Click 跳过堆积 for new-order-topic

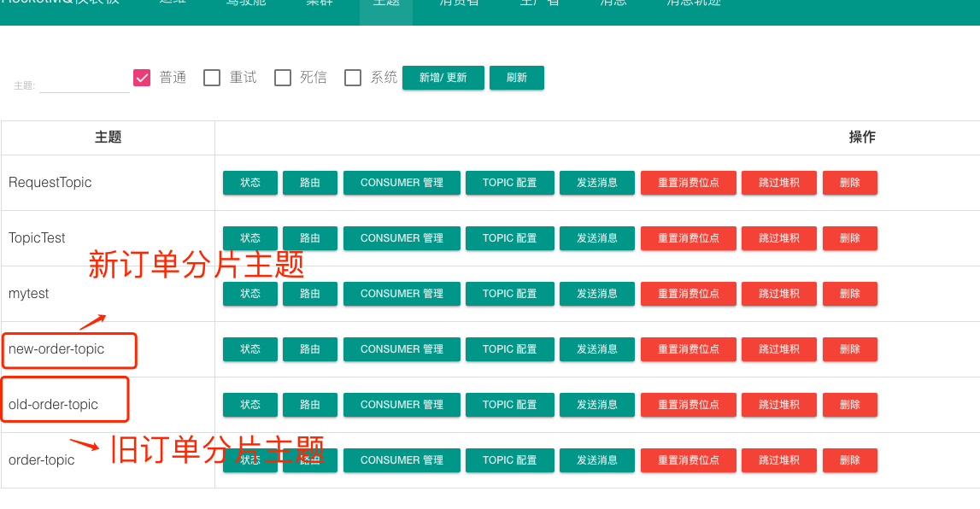(x=778, y=349)
